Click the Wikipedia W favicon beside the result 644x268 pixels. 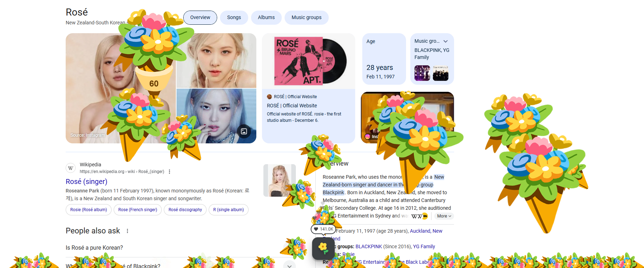[71, 168]
